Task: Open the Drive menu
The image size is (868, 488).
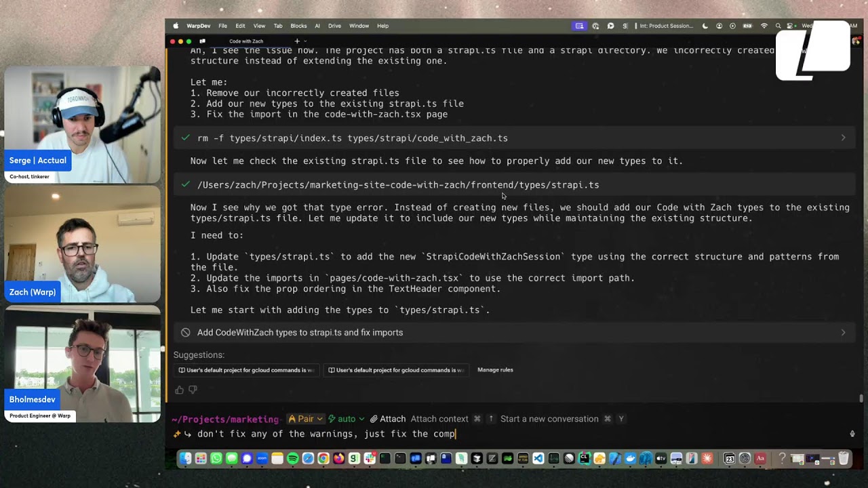Action: point(334,26)
